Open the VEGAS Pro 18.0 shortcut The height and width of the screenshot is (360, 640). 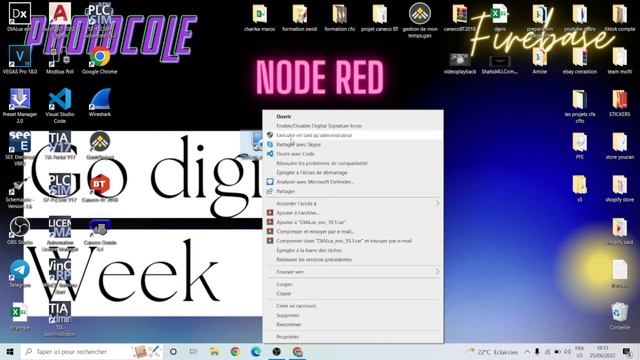[x=20, y=60]
